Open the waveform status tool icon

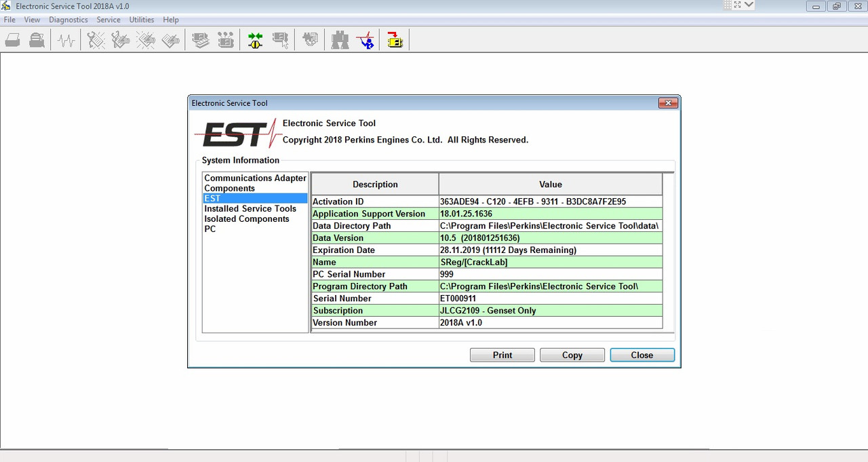pyautogui.click(x=66, y=41)
